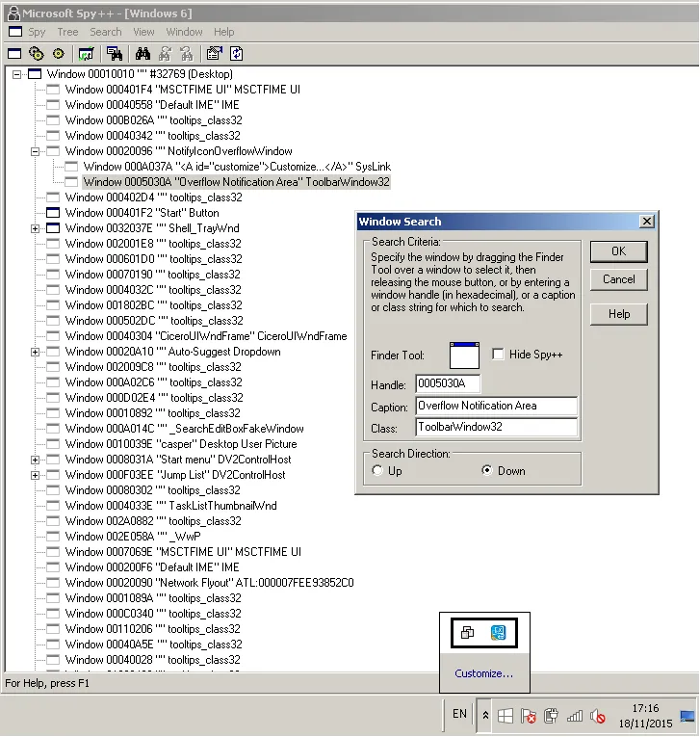The height and width of the screenshot is (737, 700).
Task: Click Cancel in Window Search dialog
Action: tap(619, 279)
